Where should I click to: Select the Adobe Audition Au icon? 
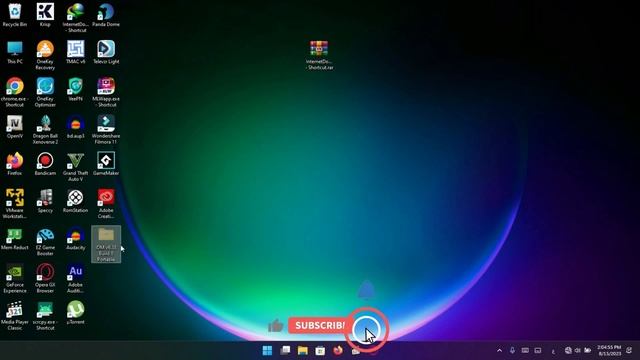click(x=76, y=278)
